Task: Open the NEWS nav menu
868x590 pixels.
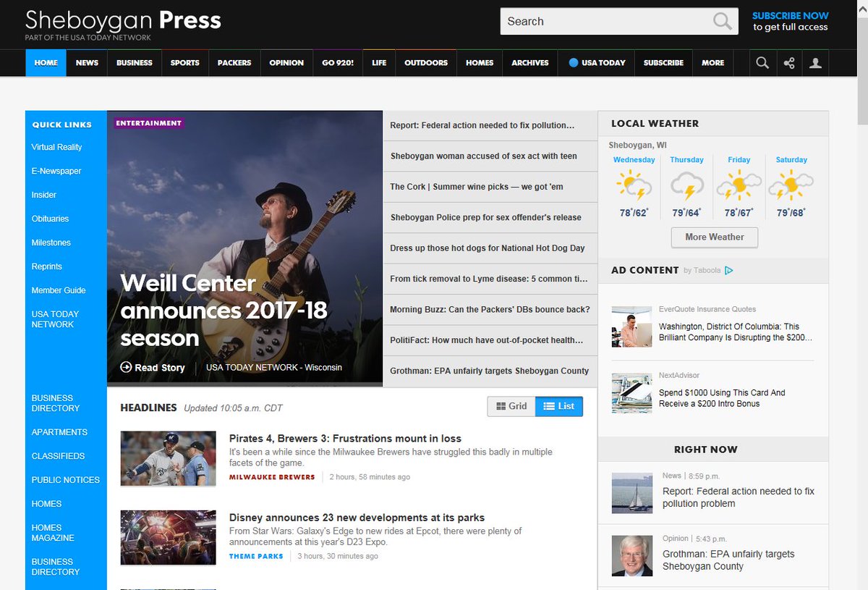Action: 87,63
